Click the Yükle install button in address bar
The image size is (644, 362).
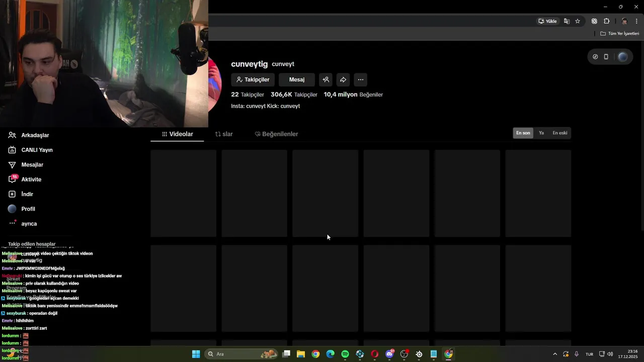click(x=548, y=21)
